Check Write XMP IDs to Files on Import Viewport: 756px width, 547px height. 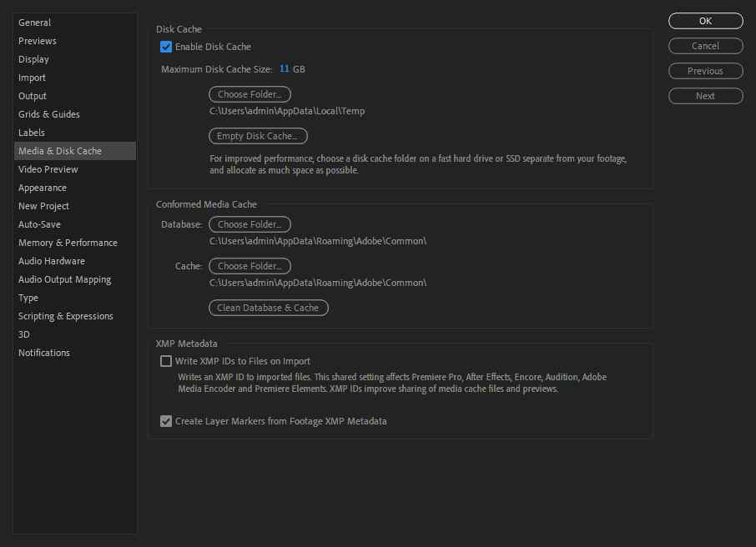166,362
